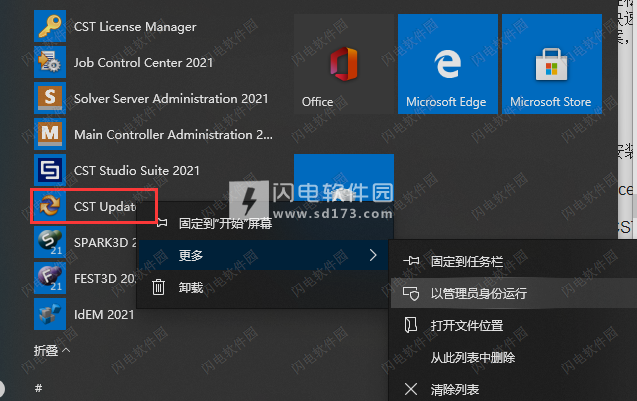Click the CST Update entry label
This screenshot has height=401, width=637.
tap(105, 207)
